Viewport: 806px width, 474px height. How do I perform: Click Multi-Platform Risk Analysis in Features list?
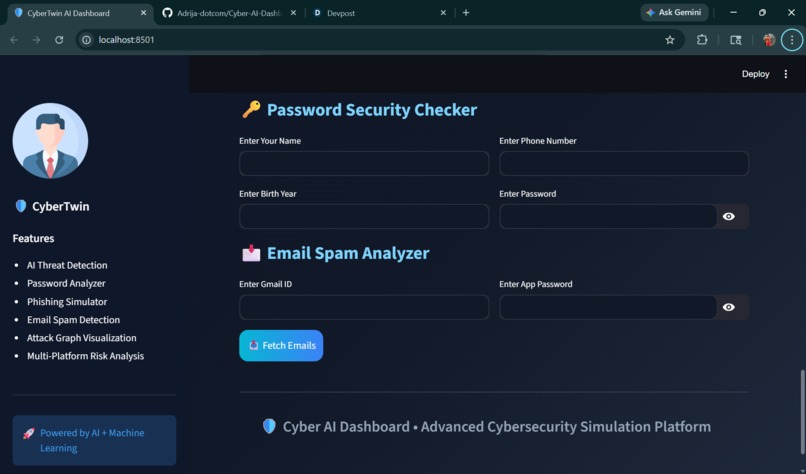85,356
